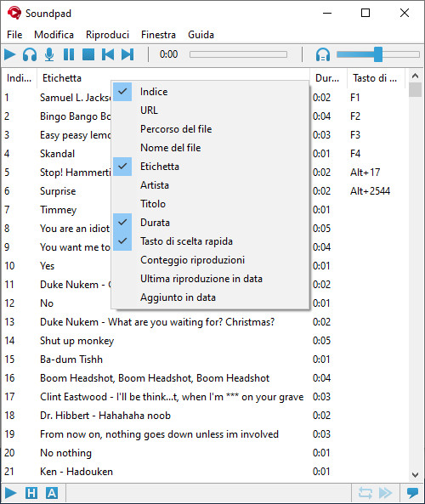Adjust the volume slider handle
Viewport: 425px width, 504px height.
pos(378,54)
